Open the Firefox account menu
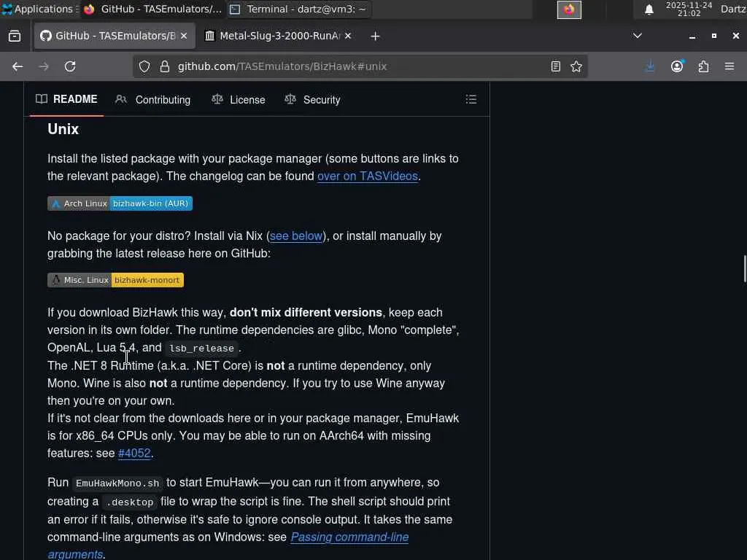 pos(677,66)
